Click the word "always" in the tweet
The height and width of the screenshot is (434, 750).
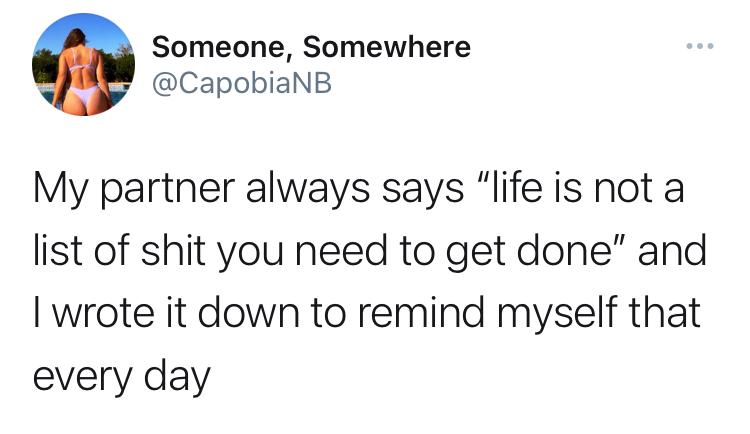(x=308, y=189)
